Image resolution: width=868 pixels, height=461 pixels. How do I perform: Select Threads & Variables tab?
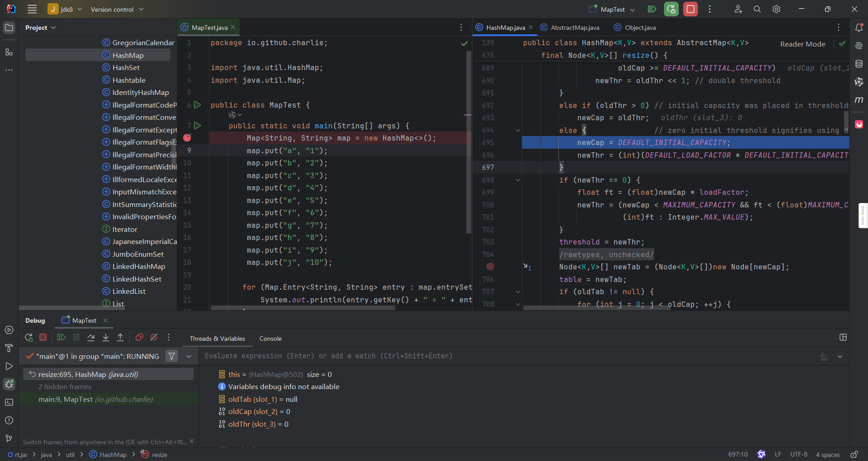point(217,339)
